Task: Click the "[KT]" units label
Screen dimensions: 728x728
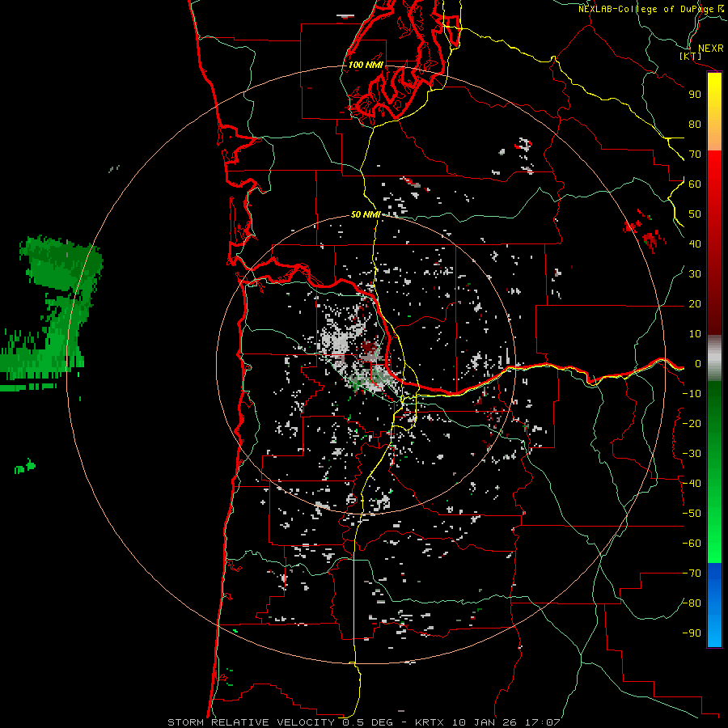Action: coord(691,56)
